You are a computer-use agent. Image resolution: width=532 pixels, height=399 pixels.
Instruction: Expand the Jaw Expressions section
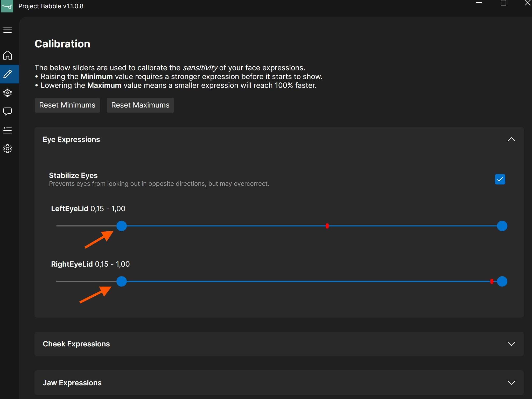[511, 383]
